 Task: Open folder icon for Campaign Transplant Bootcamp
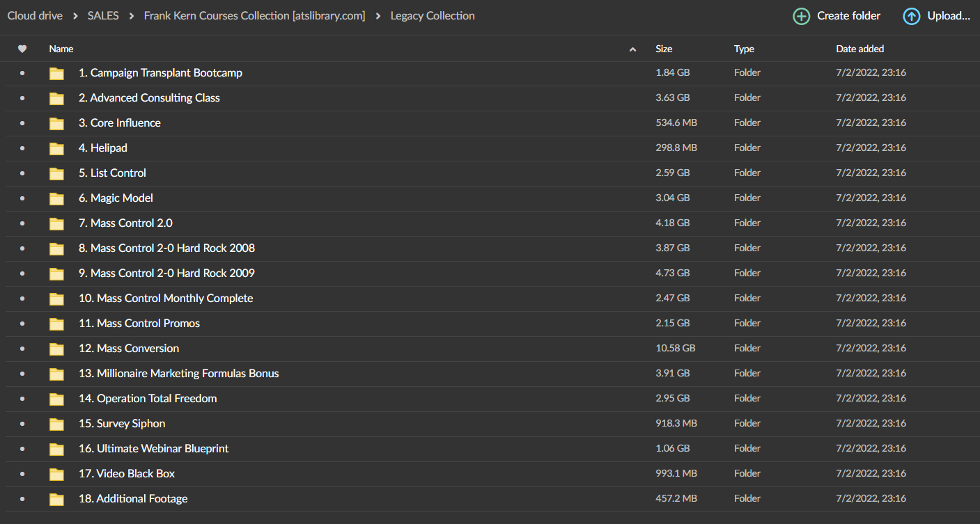point(56,72)
